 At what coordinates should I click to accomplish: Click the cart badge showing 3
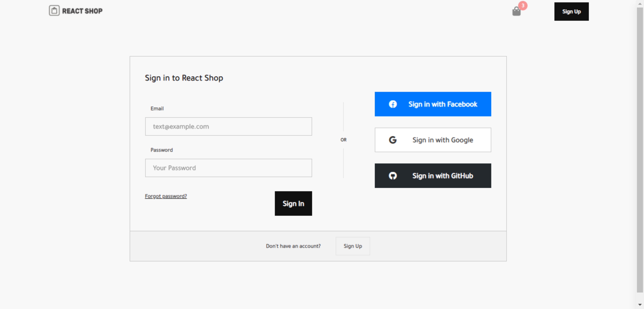[x=523, y=6]
